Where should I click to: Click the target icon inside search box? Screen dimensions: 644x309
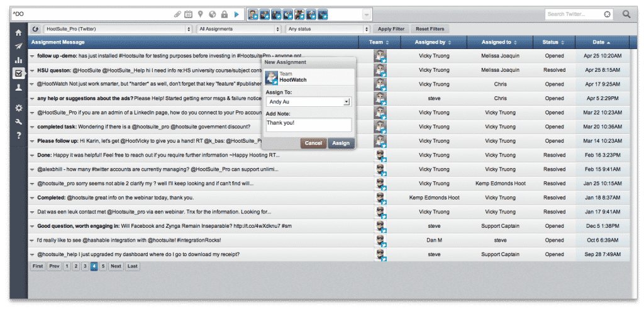click(x=607, y=14)
